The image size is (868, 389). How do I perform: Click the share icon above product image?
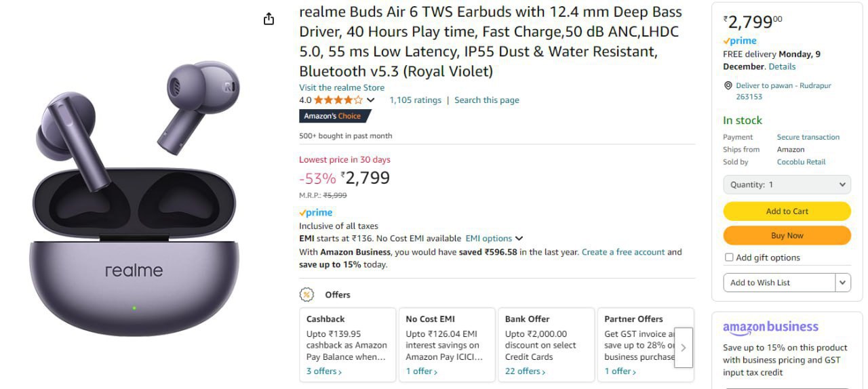pos(269,19)
